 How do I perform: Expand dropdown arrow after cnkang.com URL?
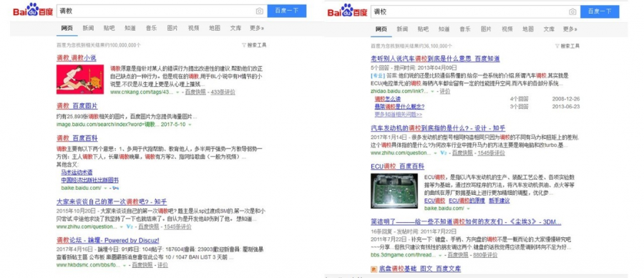tap(177, 92)
